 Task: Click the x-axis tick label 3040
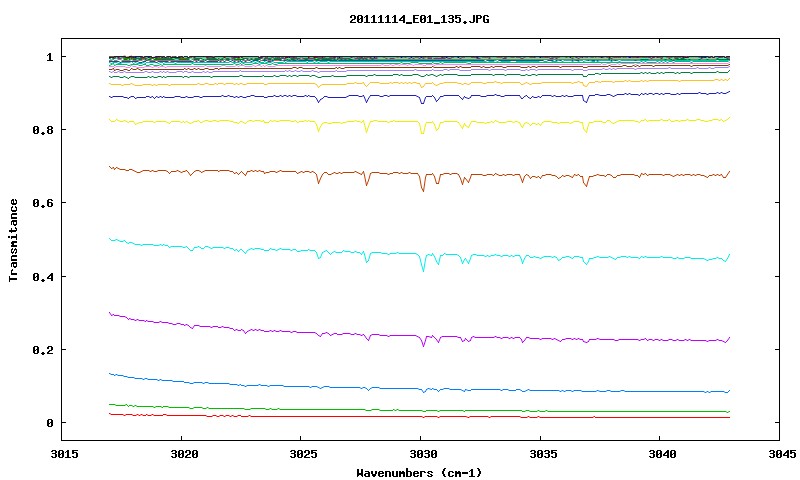click(662, 454)
